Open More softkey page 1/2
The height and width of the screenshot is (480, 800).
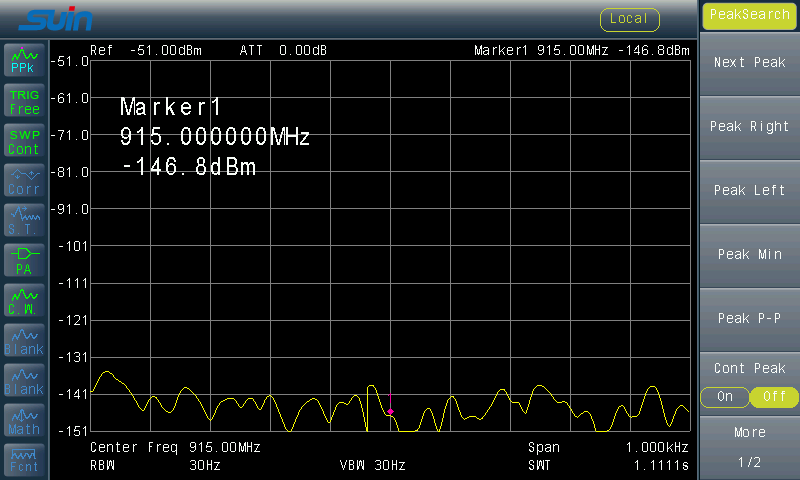[x=749, y=447]
